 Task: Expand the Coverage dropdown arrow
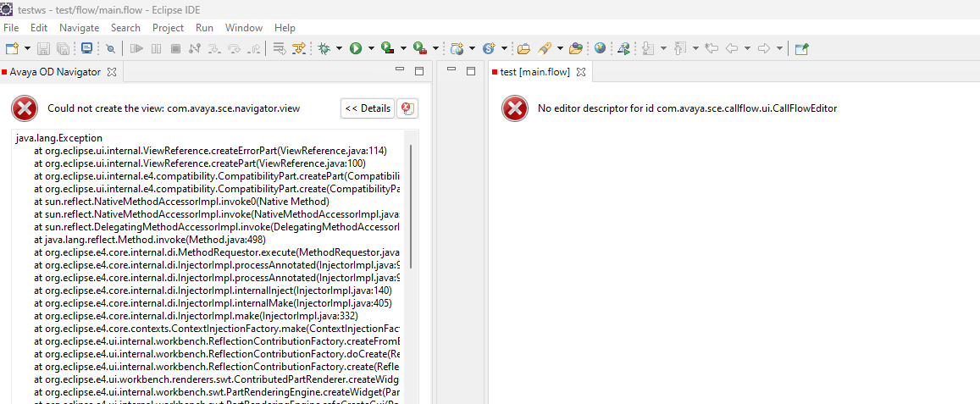point(403,48)
